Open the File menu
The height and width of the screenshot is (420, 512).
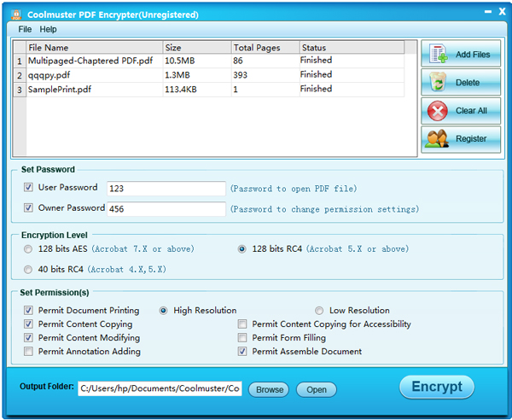[x=25, y=29]
